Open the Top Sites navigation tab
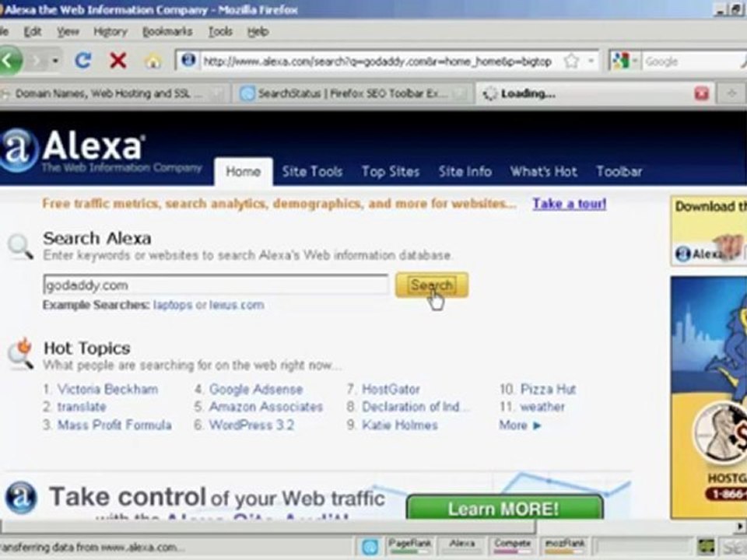Screen dimensions: 747x560 (x=390, y=172)
